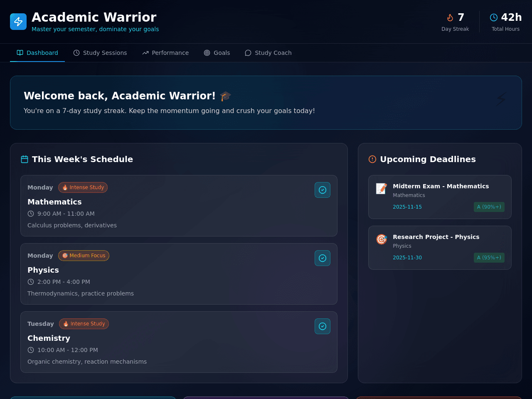Click the chat bubble icon on Study Coach tab
The width and height of the screenshot is (532, 399).
coord(248,53)
